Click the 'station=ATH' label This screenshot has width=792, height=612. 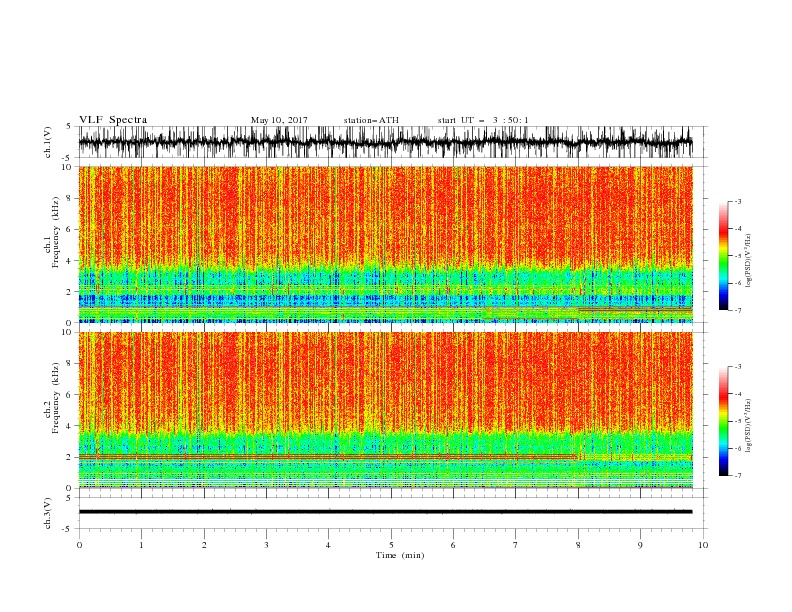(x=371, y=120)
